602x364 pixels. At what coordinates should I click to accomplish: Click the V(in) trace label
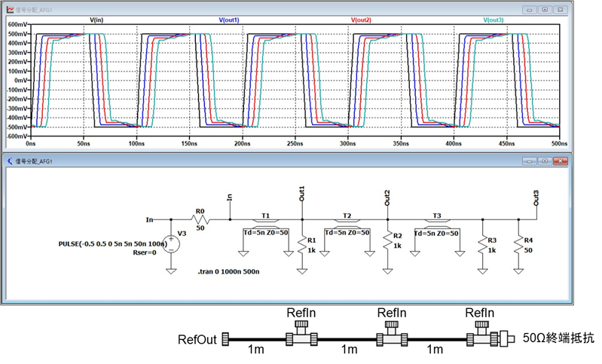(x=98, y=19)
